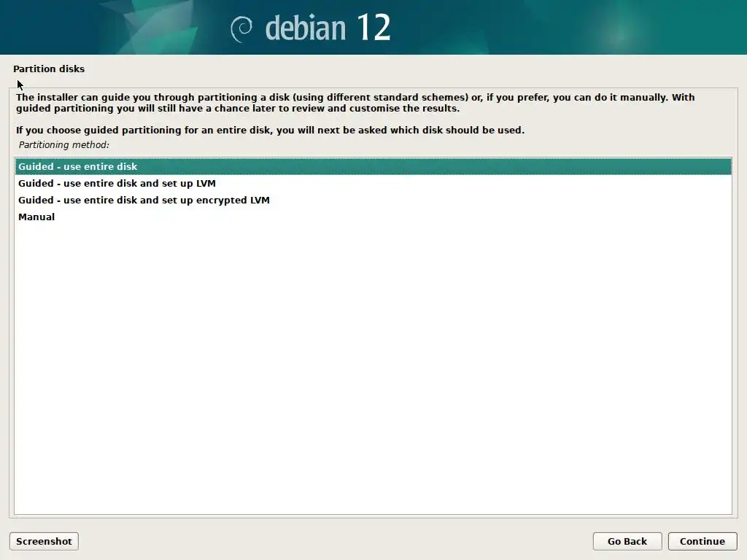This screenshot has height=560, width=747.
Task: Select the Manual partitioning method
Action: (x=373, y=217)
